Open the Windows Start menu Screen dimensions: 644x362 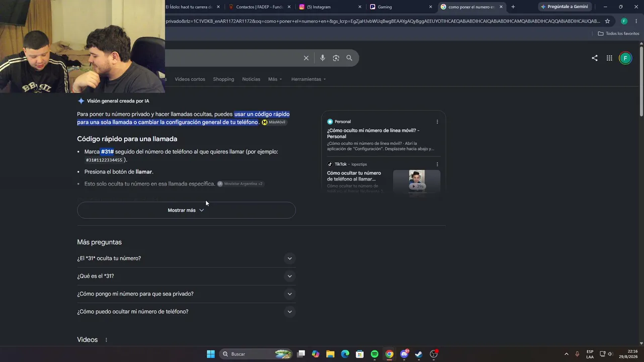pos(211,354)
